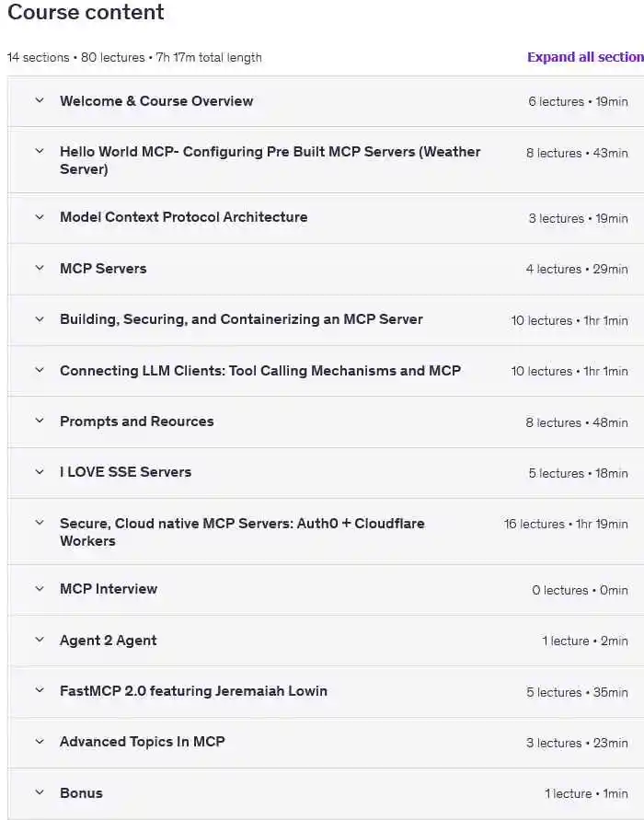Select the Prompts and Reources heading

click(x=136, y=422)
